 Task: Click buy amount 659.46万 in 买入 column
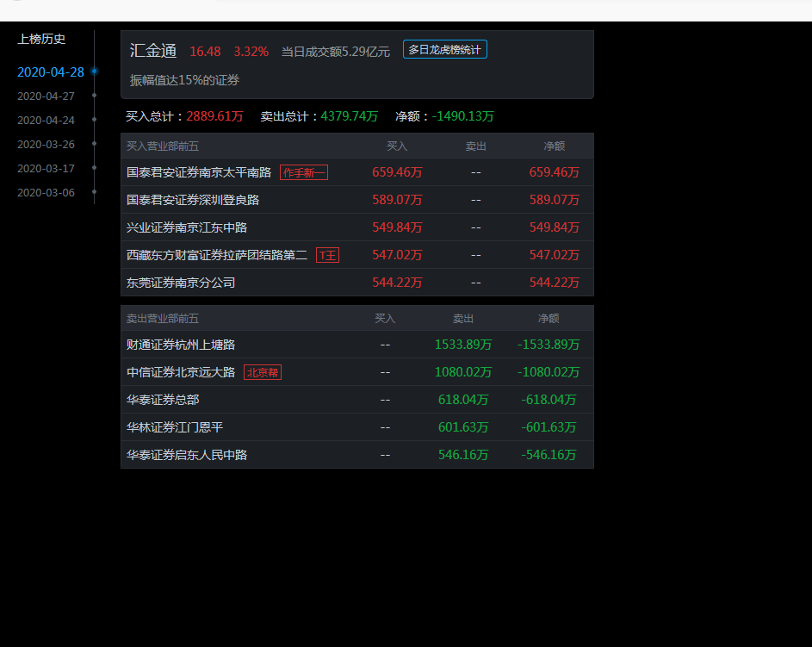coord(397,172)
